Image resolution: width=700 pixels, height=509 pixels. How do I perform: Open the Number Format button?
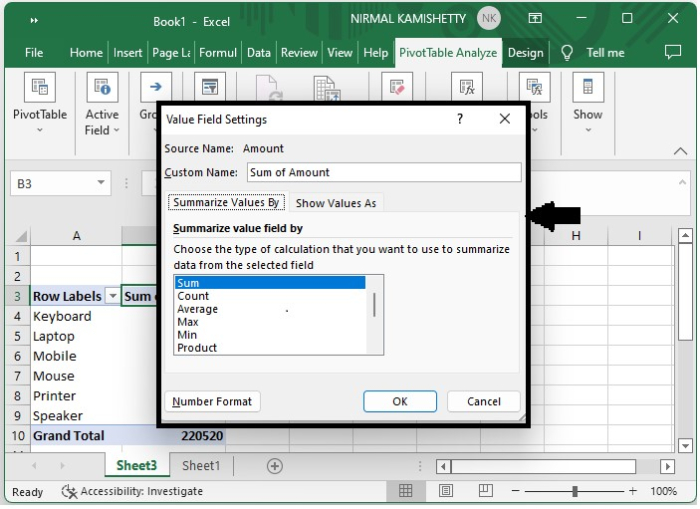(212, 401)
